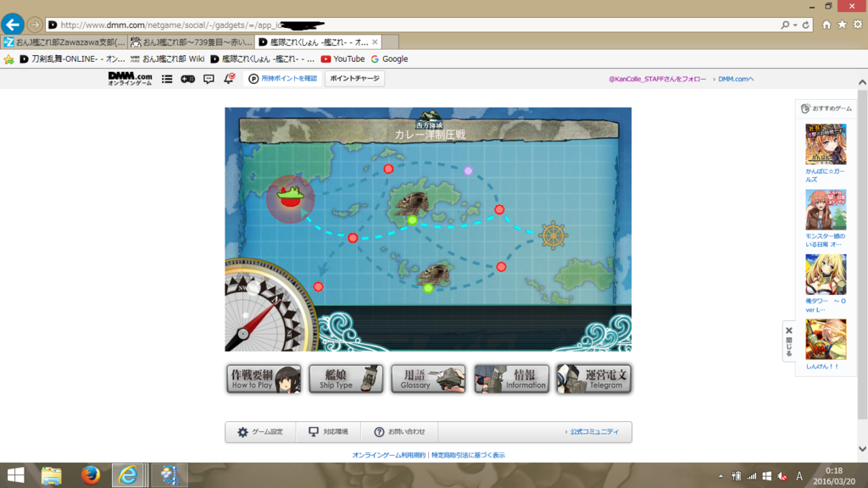Click モンスター娘のいる日常 game thumbnail
Screen dimensions: 868x488
(826, 210)
